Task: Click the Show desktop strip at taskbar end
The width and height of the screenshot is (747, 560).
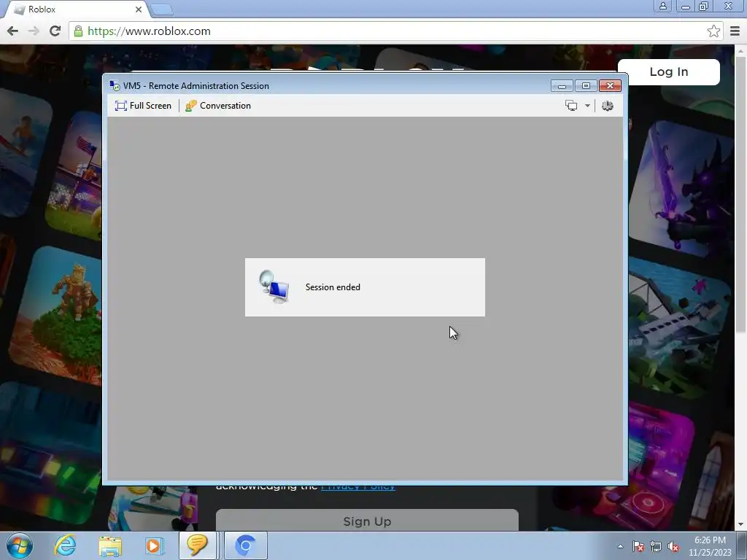Action: (x=742, y=545)
